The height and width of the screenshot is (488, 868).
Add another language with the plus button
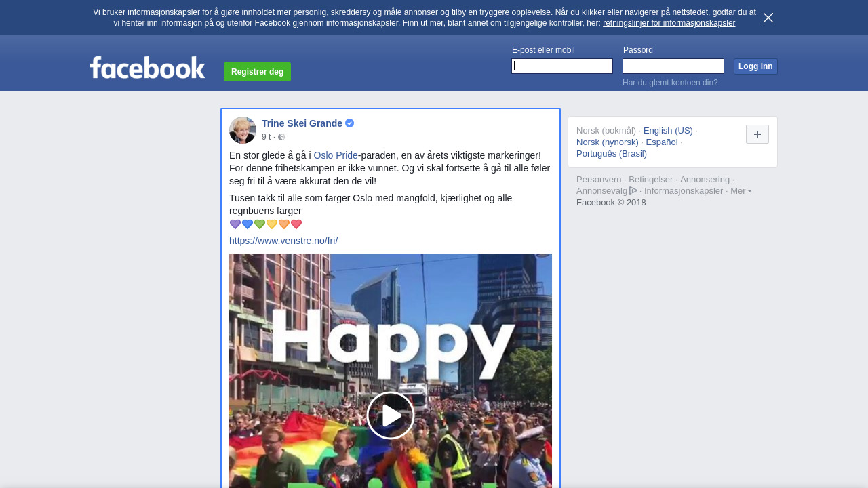[x=757, y=134]
